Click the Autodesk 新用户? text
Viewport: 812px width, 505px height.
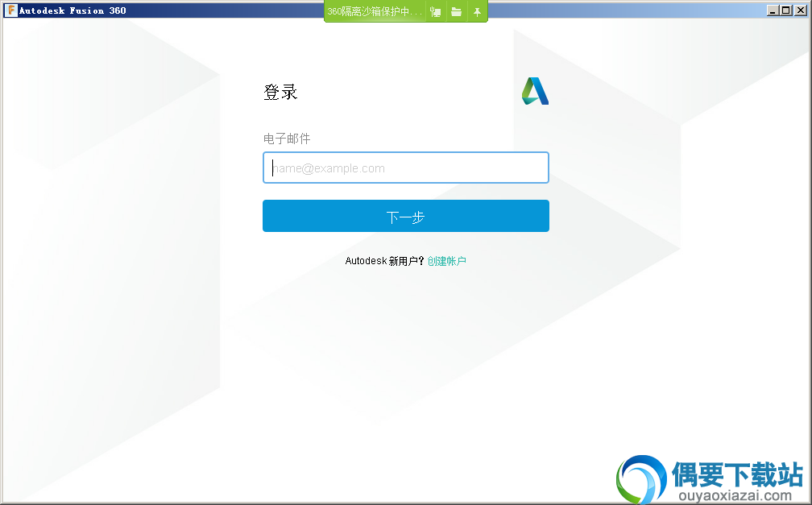[x=384, y=261]
